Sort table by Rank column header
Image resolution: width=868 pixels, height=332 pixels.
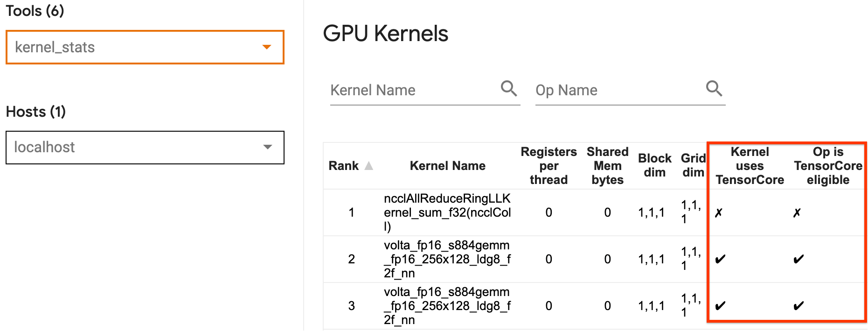click(x=344, y=166)
